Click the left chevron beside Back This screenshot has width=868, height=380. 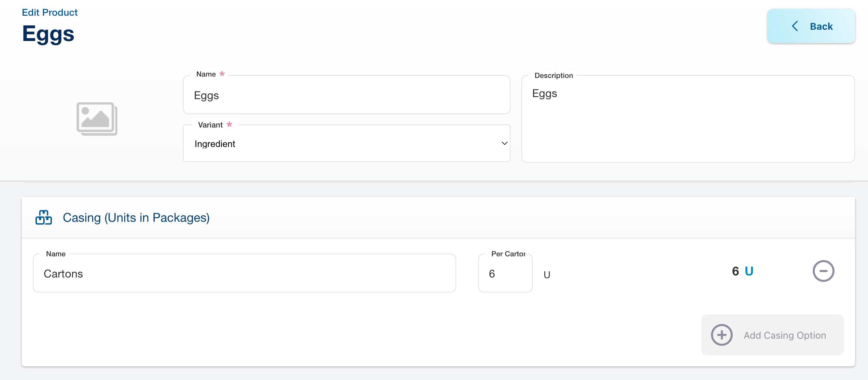795,26
